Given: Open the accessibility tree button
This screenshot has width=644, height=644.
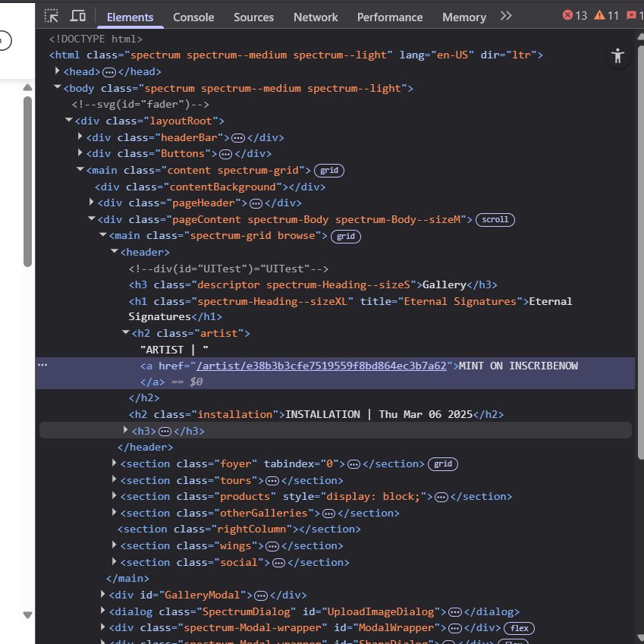Looking at the screenshot, I should tap(617, 56).
